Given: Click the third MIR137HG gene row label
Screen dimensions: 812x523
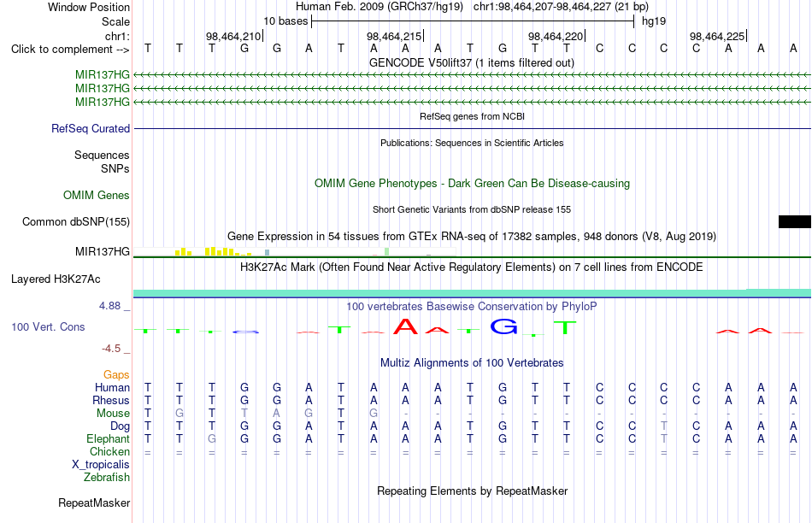Looking at the screenshot, I should pyautogui.click(x=103, y=102).
